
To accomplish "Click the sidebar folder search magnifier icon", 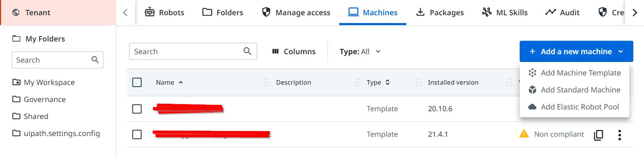I will tap(95, 60).
